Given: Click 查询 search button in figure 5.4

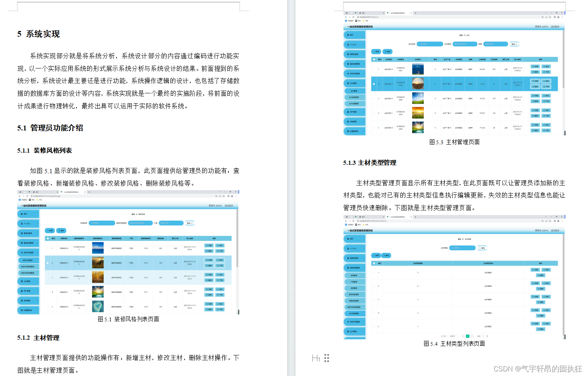Looking at the screenshot, I should tap(482, 248).
